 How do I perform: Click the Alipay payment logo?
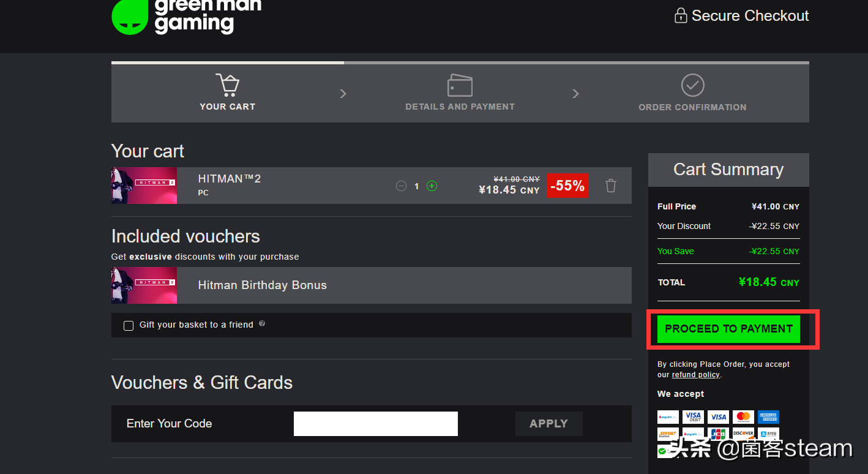coord(768,434)
